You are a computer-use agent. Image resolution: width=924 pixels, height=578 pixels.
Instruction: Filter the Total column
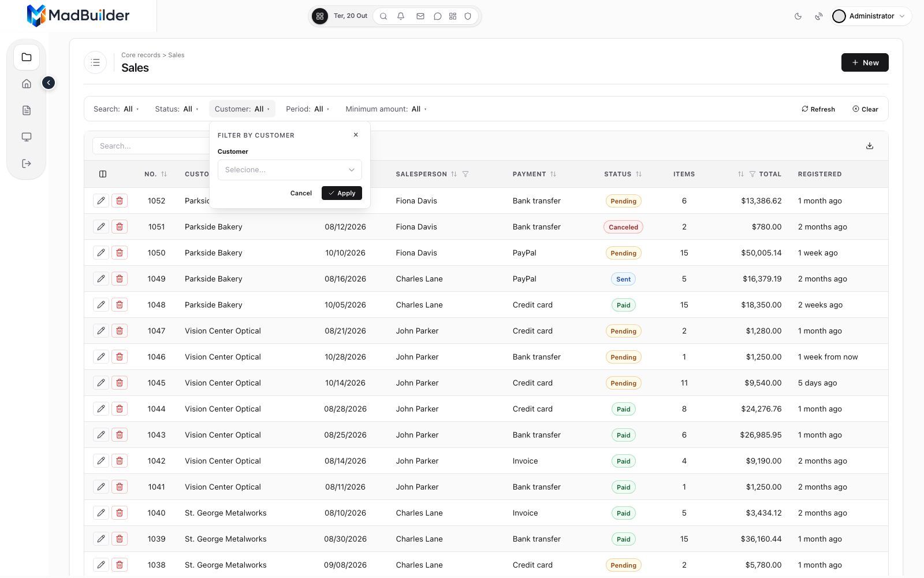click(752, 174)
